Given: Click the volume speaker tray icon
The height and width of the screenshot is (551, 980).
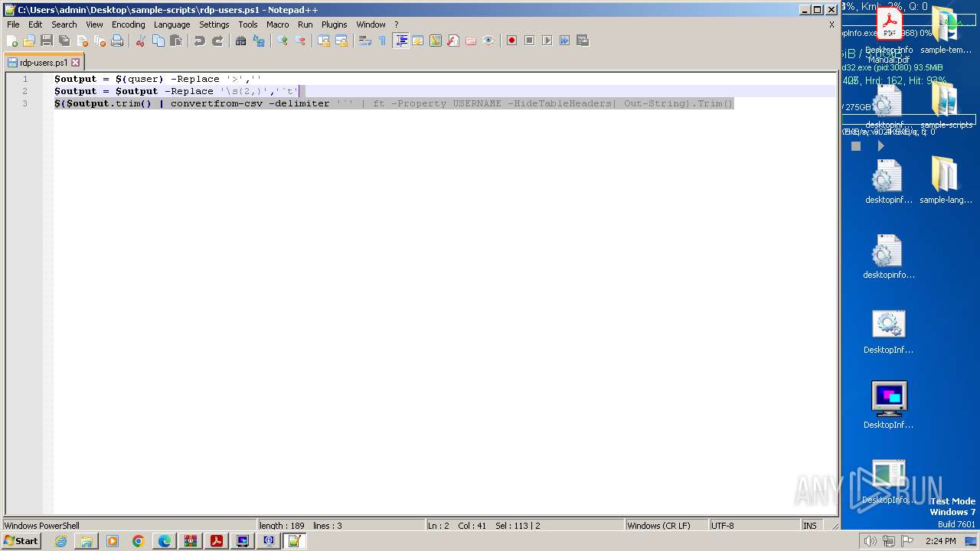Looking at the screenshot, I should click(x=870, y=541).
